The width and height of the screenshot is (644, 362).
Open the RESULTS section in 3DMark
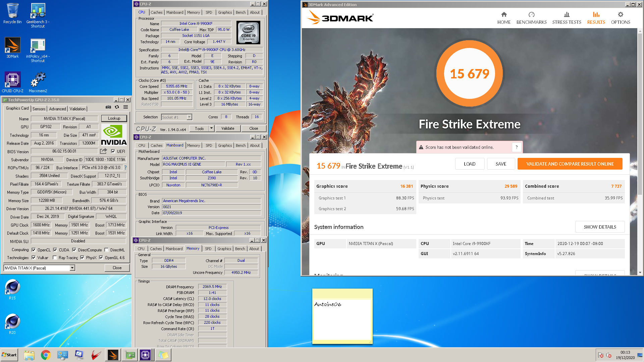pos(596,18)
